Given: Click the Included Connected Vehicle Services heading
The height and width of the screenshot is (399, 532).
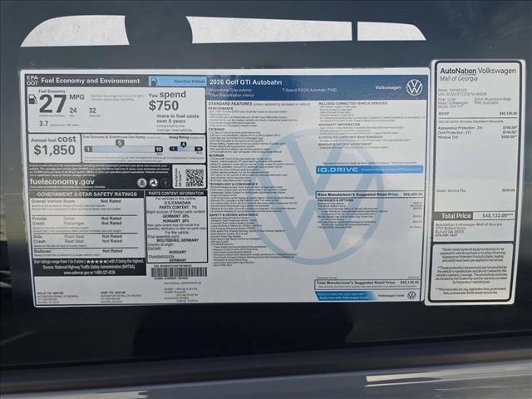Looking at the screenshot, I should point(352,103).
